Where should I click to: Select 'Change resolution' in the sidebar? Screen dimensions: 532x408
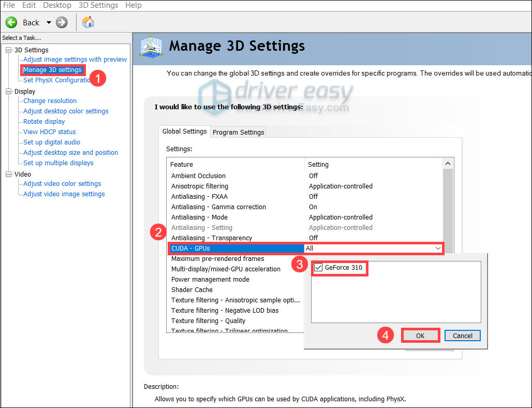49,100
